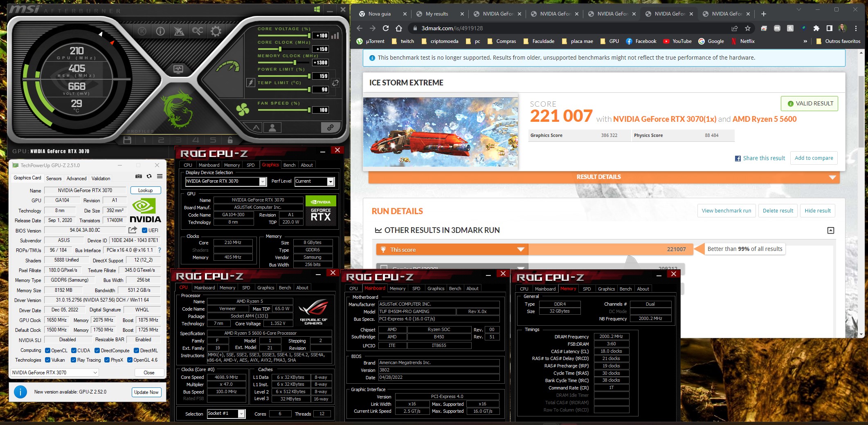Open This score dropdown
Screen dimensions: 868x425
coord(452,250)
